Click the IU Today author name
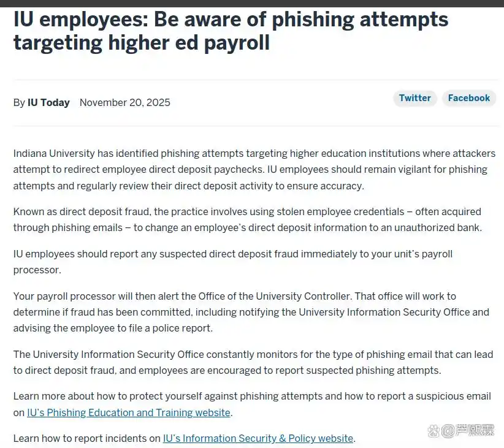The image size is (504, 448). click(48, 102)
